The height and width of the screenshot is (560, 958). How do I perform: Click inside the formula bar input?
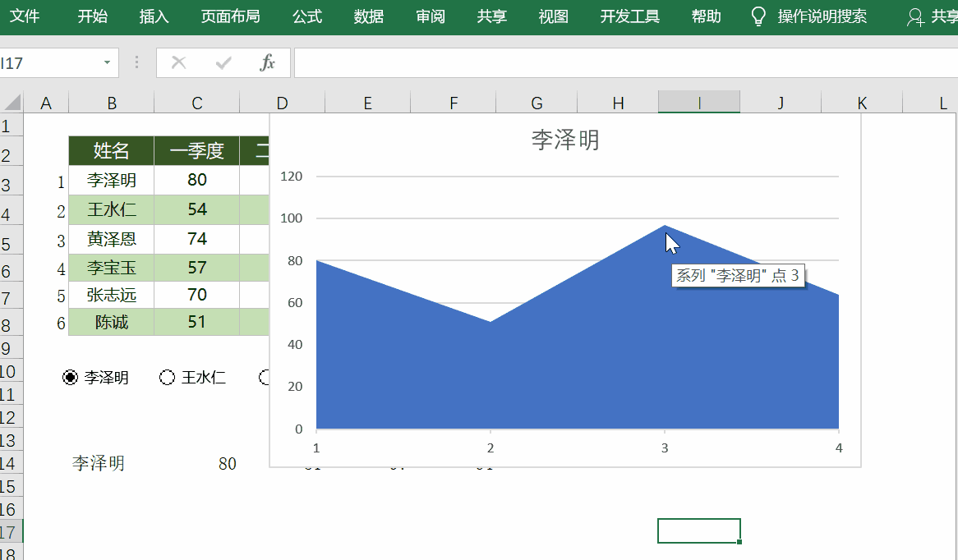(x=625, y=63)
